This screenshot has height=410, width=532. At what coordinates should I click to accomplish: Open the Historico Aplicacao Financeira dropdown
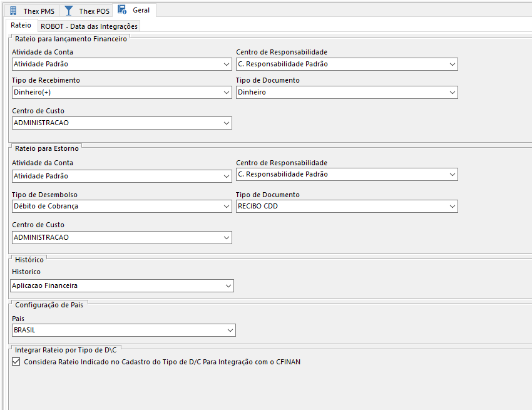pos(228,286)
